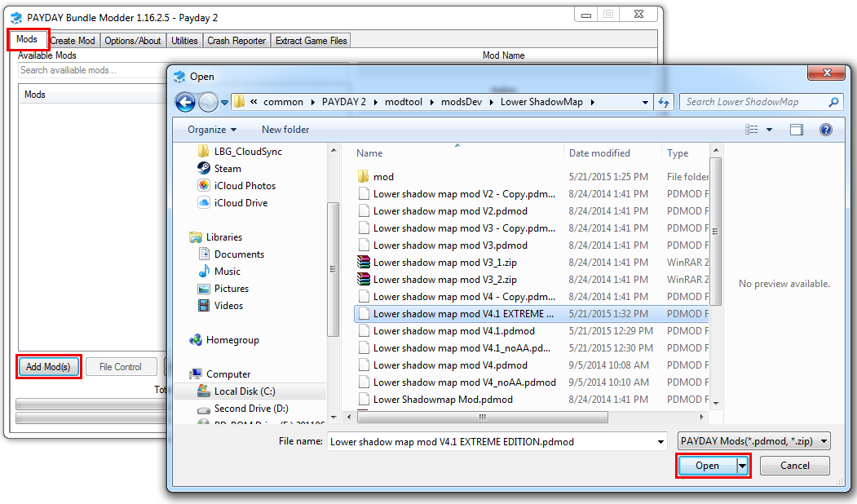Select the mod folder icon in file list

363,177
